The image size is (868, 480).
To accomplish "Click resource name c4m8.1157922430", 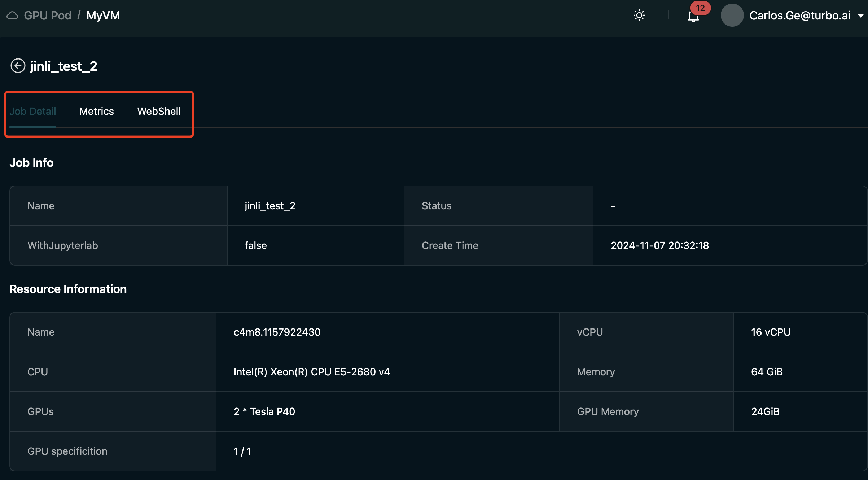I will [277, 332].
